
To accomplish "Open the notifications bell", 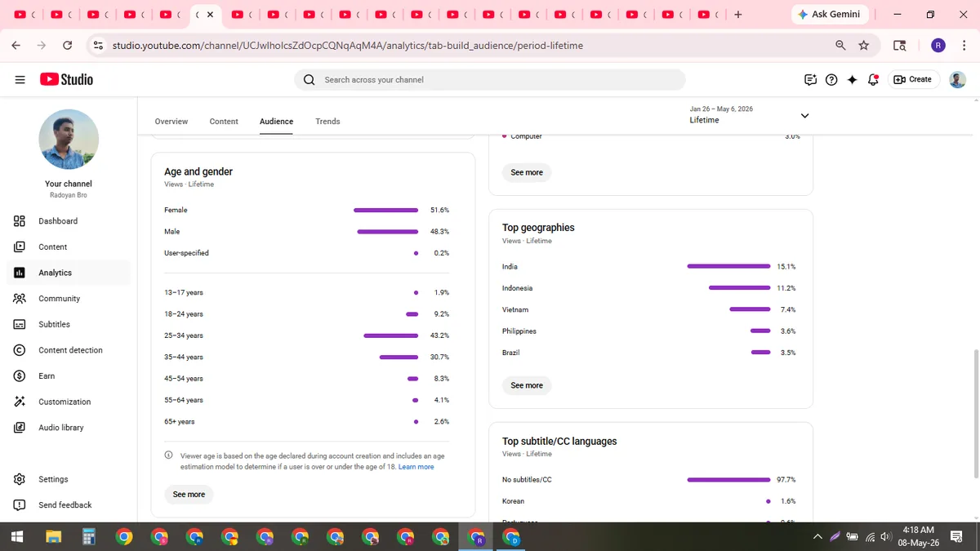I will pos(873,79).
